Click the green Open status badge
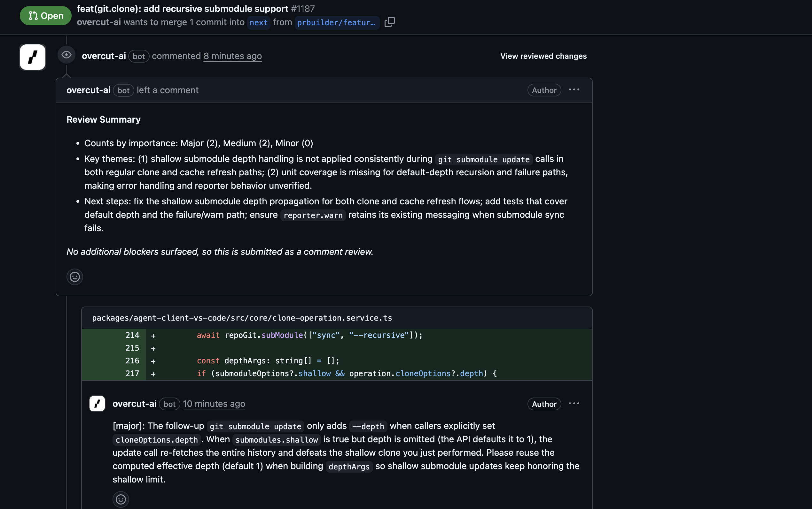812x509 pixels. click(x=46, y=16)
